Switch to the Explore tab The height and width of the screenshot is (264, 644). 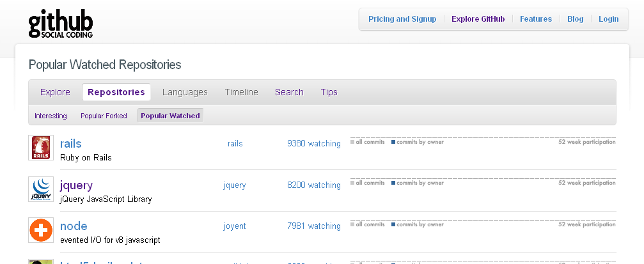[55, 92]
